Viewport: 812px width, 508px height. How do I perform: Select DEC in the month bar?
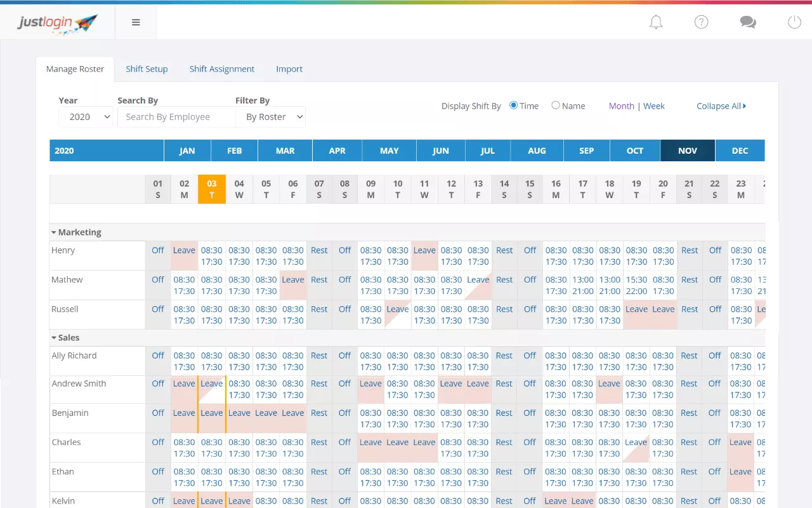(x=740, y=150)
